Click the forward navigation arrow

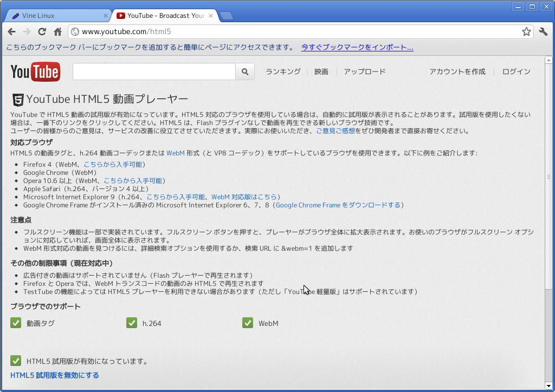point(27,32)
